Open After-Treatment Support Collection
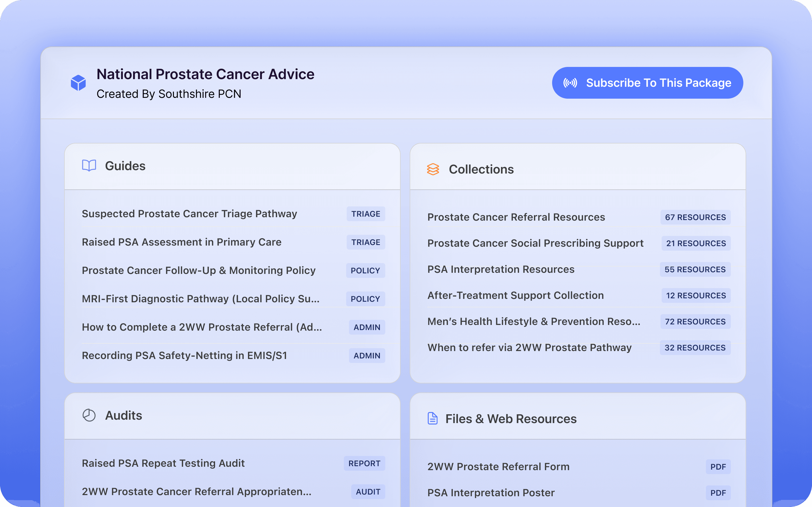The image size is (812, 507). (515, 295)
